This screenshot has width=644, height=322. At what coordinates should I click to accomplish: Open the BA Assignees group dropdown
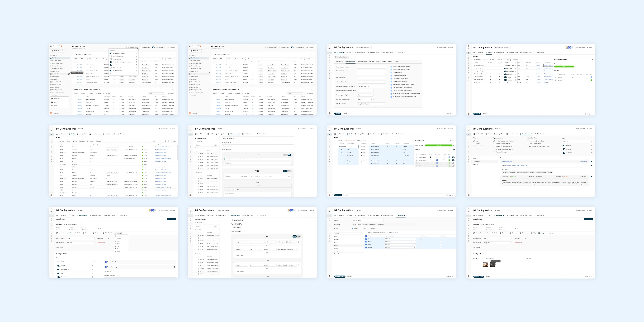[x=368, y=220]
